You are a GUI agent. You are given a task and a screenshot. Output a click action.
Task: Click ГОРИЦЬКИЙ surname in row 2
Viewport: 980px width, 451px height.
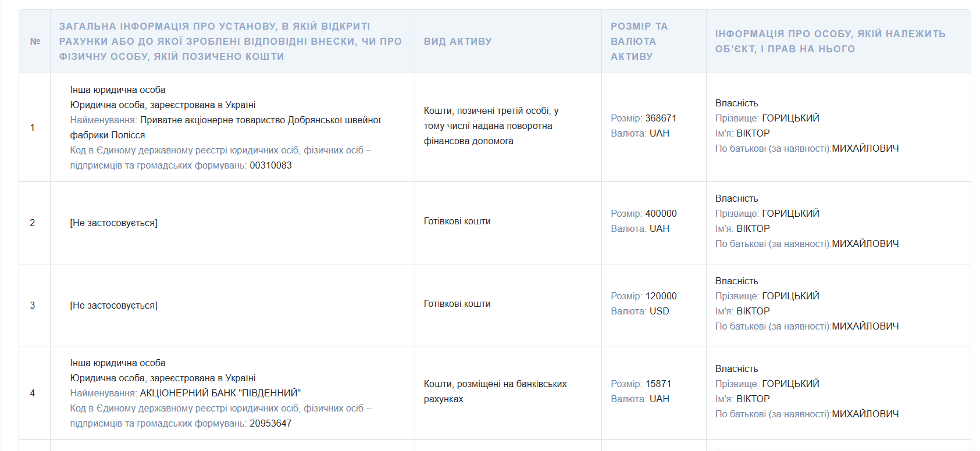click(790, 213)
